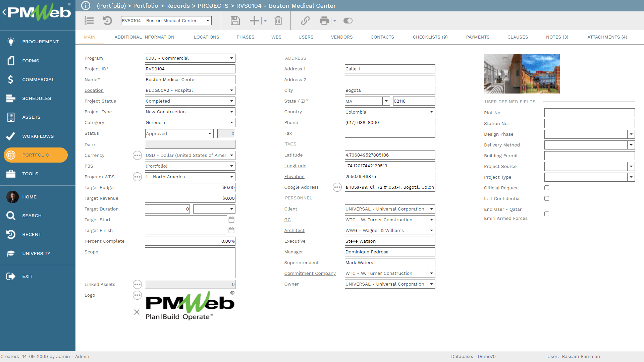Open University from the sidebar
The height and width of the screenshot is (362, 644).
pyautogui.click(x=38, y=253)
